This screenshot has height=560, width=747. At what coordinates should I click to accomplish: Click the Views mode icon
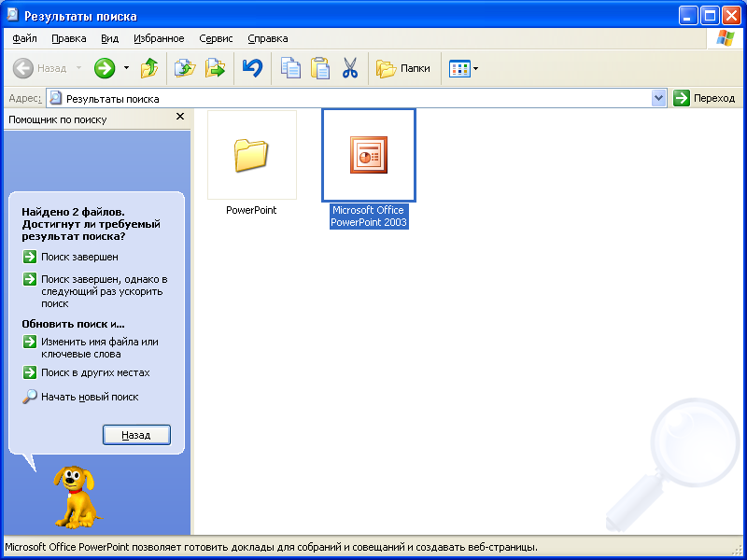point(459,68)
